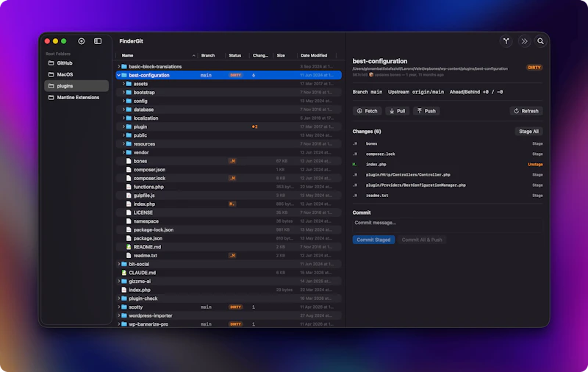
Task: Stage plugin/Http/Controllers/Controller.php
Action: click(537, 175)
